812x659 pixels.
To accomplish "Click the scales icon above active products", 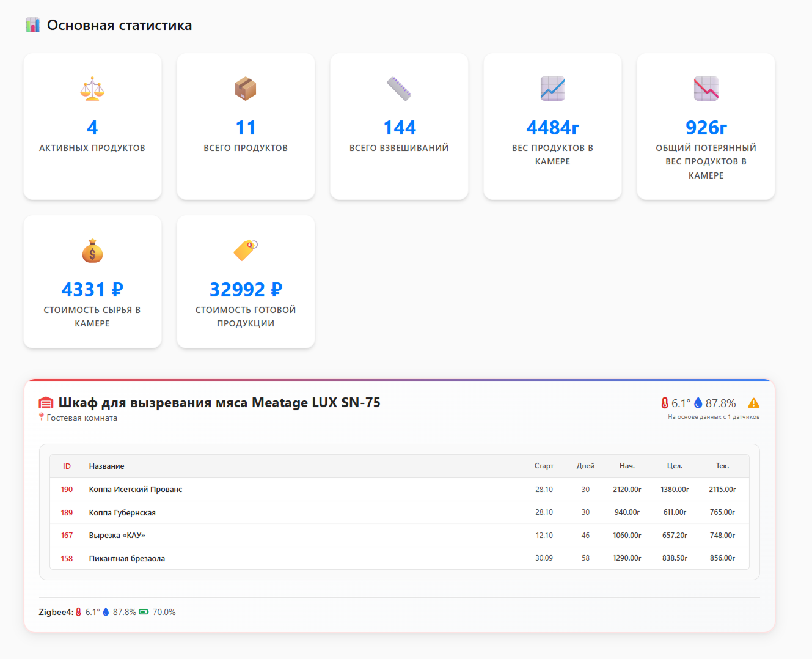I will (x=92, y=89).
